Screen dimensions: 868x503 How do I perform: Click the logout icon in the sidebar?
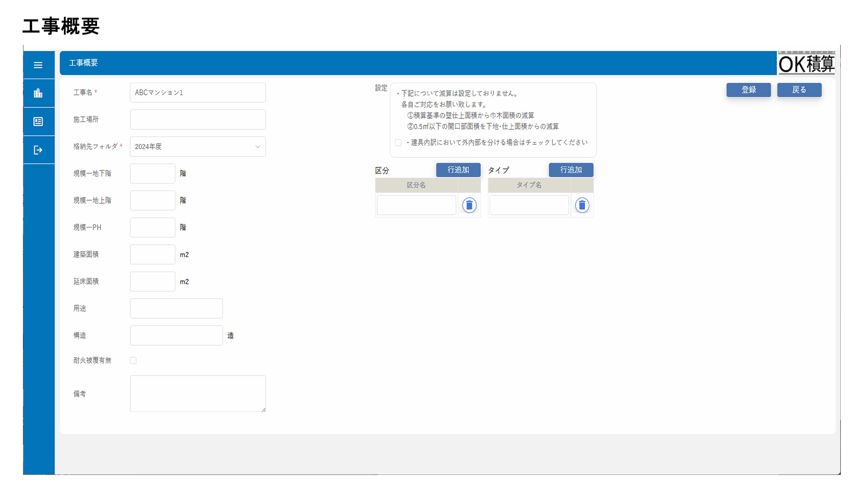pyautogui.click(x=38, y=150)
